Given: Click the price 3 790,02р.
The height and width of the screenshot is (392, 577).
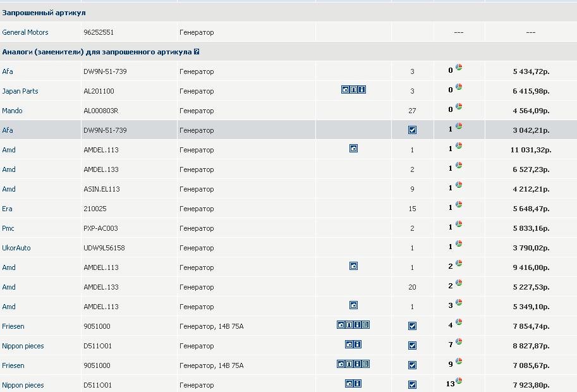Looking at the screenshot, I should tap(531, 248).
